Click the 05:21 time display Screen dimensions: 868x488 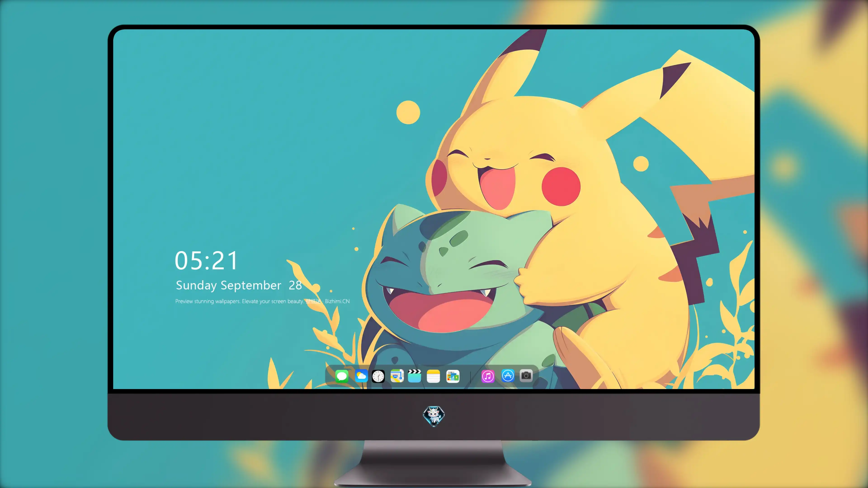pyautogui.click(x=206, y=260)
